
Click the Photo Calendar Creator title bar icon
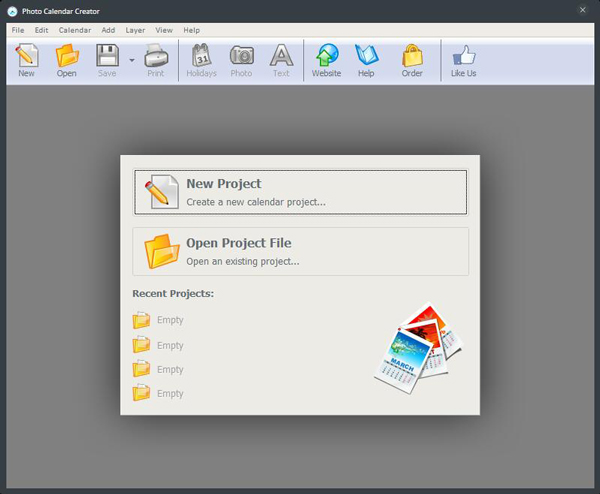click(x=12, y=11)
